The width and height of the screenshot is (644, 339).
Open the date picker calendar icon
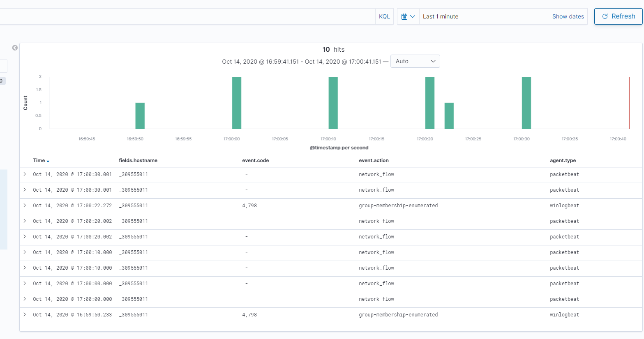coord(405,16)
